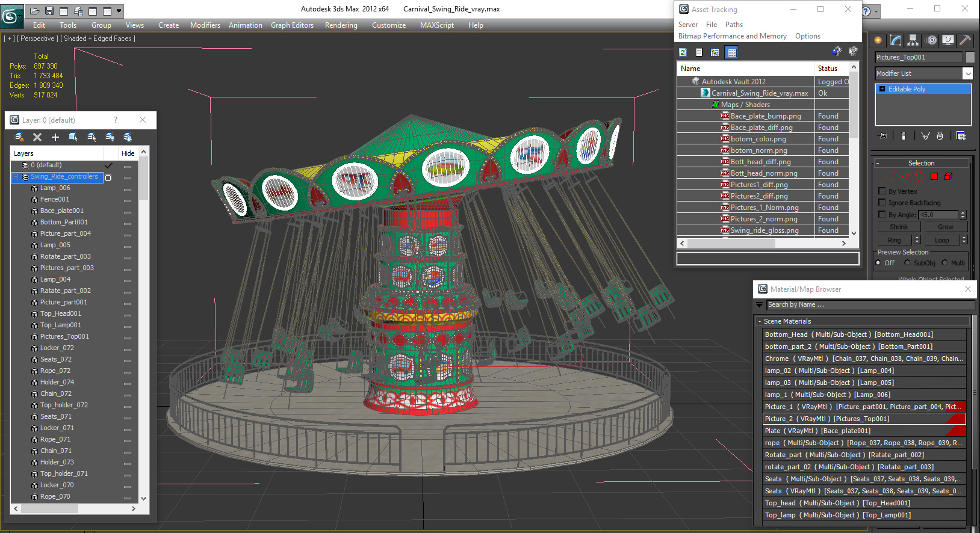
Task: Click Perspective viewport label
Action: click(38, 39)
